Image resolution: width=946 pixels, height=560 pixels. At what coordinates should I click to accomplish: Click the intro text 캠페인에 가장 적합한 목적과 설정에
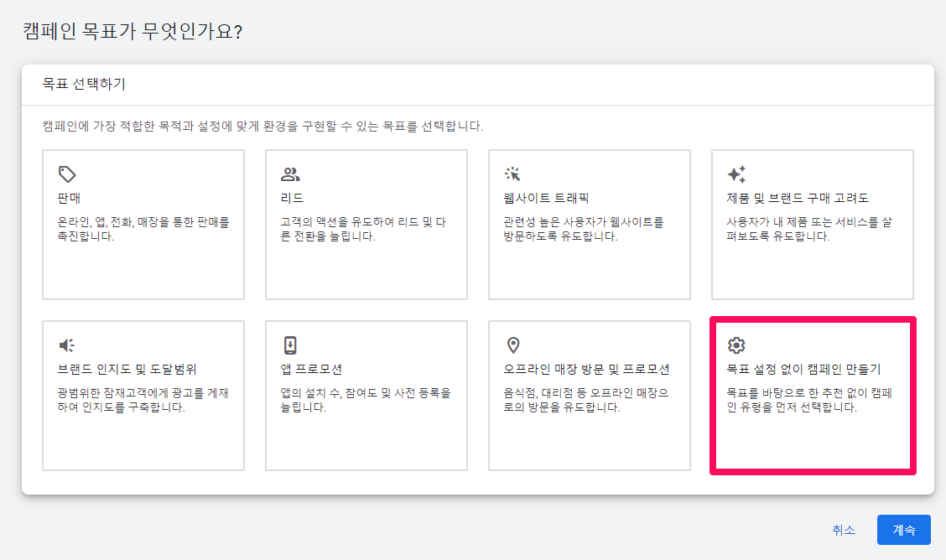pos(262,126)
